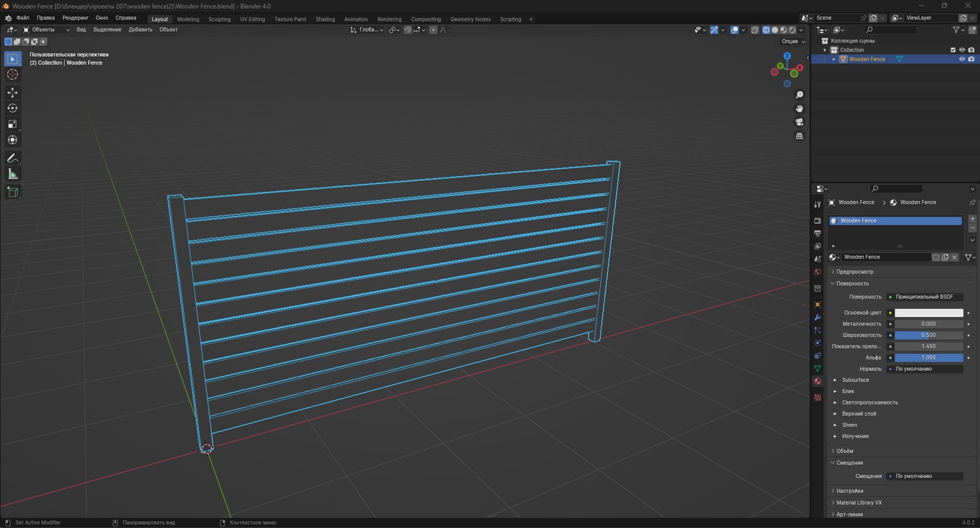
Task: Toggle viewport overlays button
Action: 734,30
